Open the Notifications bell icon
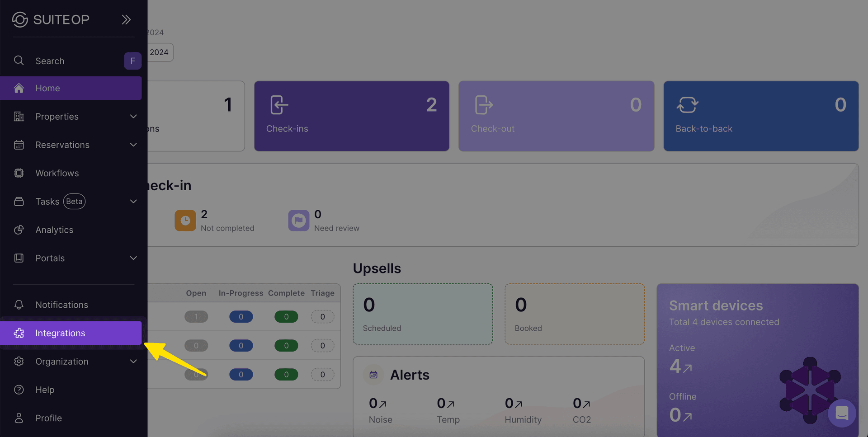The height and width of the screenshot is (437, 868). coord(19,305)
